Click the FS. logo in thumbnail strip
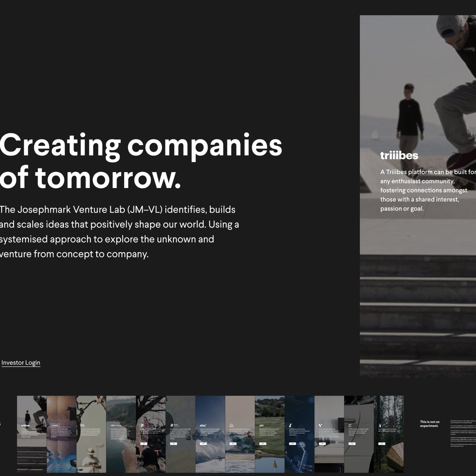Image resolution: width=476 pixels, height=476 pixels. (x=83, y=425)
